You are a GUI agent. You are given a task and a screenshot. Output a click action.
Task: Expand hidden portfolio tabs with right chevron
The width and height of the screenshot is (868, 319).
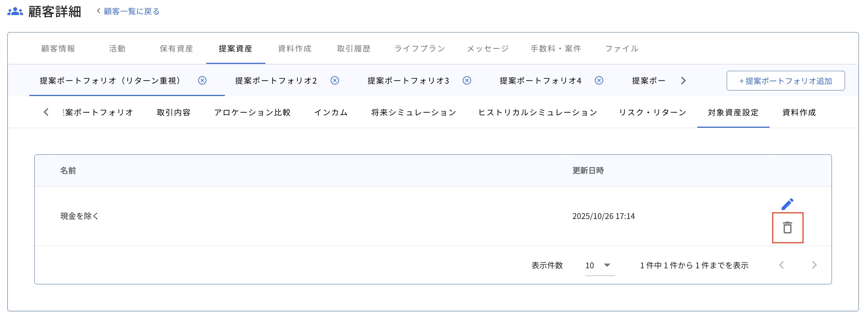click(x=683, y=81)
